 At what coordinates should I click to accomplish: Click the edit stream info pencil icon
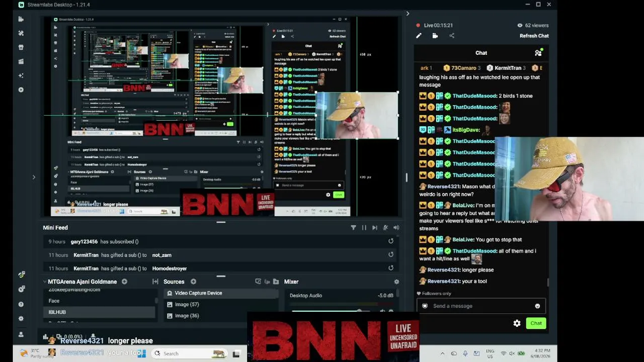pyautogui.click(x=419, y=36)
